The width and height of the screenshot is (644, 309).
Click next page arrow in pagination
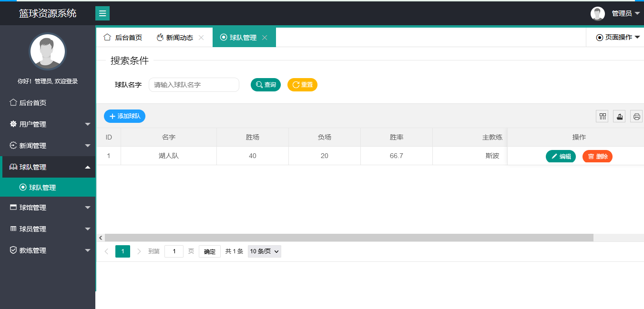(139, 251)
